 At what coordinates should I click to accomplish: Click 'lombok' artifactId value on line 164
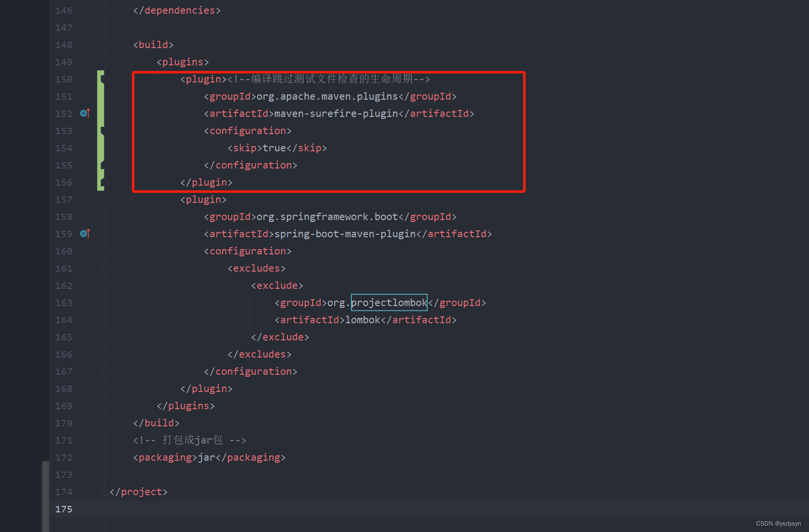pyautogui.click(x=363, y=320)
